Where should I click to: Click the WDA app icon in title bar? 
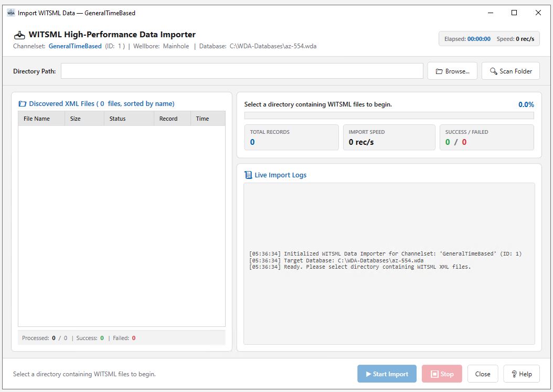click(11, 13)
